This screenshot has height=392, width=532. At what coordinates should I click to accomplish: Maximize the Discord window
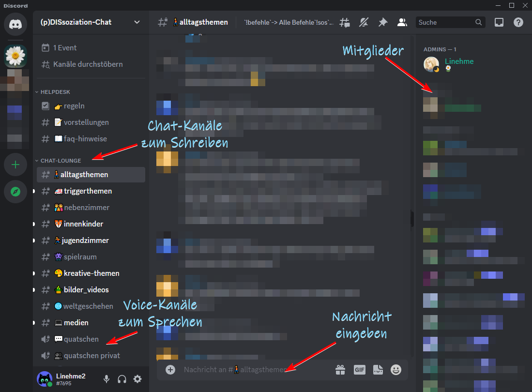[512, 5]
